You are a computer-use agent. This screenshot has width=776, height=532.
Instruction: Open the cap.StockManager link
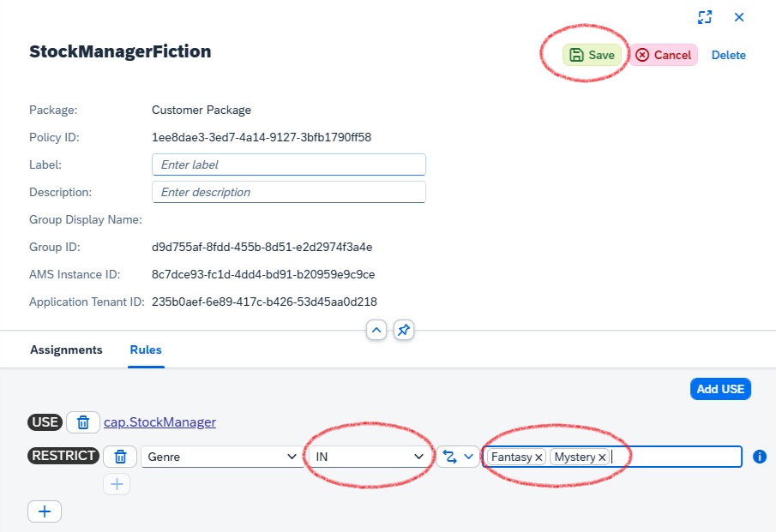coord(159,421)
